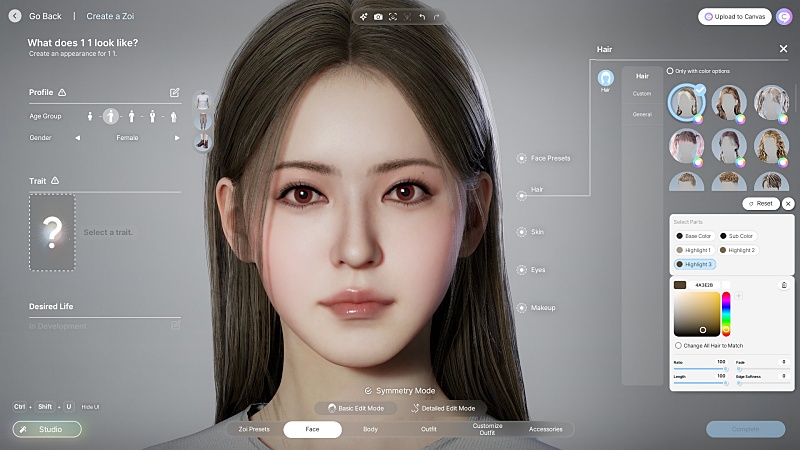
Task: Select a trait question mark card
Action: (x=52, y=233)
